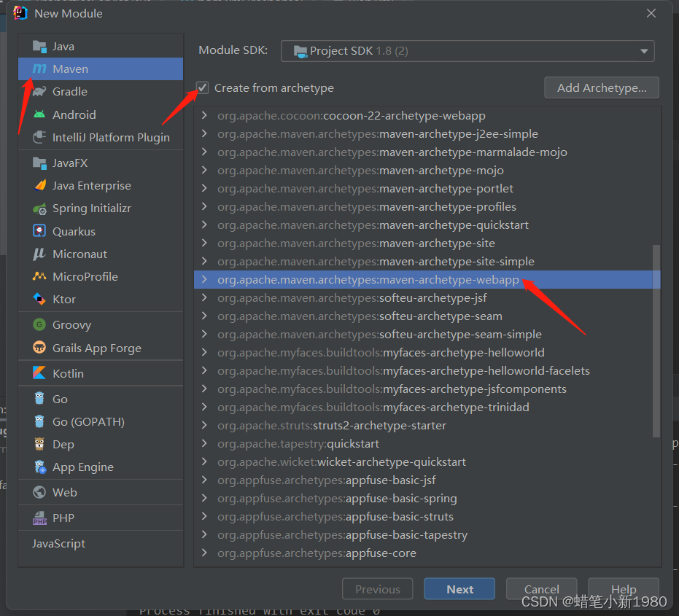Click the Help button

click(x=624, y=589)
